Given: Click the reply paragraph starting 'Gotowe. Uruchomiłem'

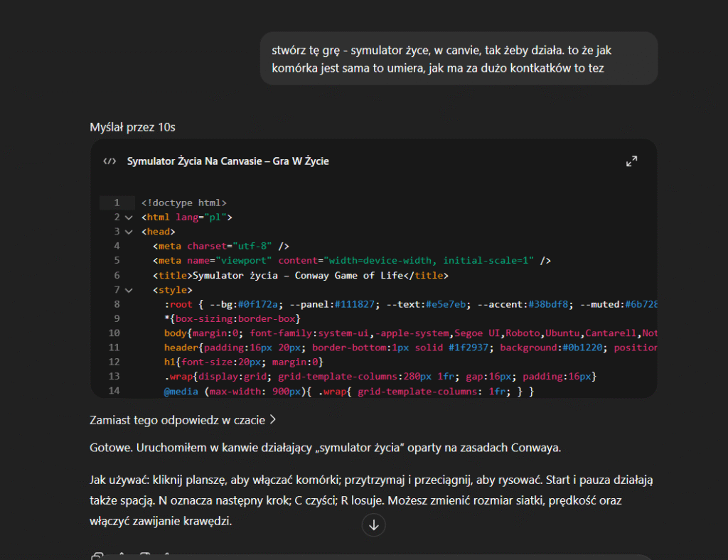Looking at the screenshot, I should (325, 448).
